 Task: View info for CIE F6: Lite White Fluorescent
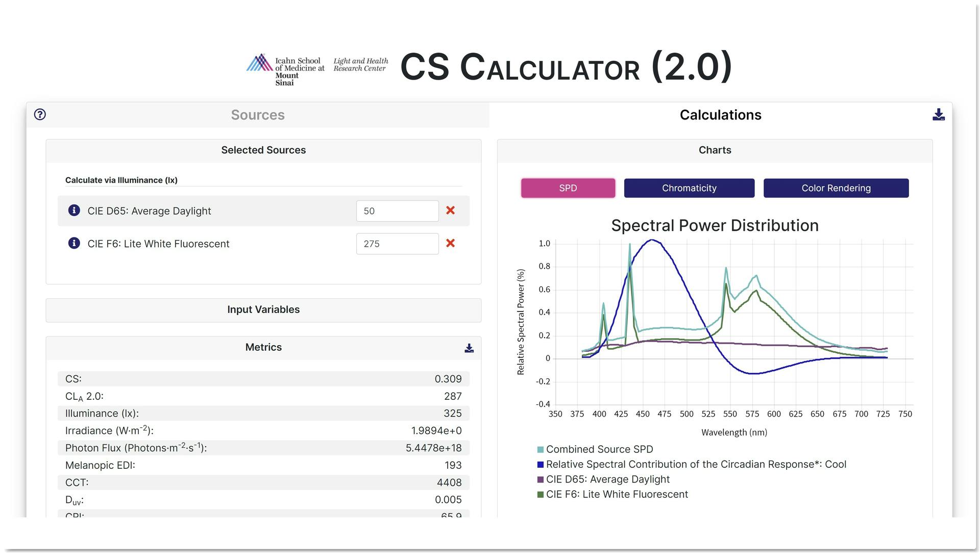point(73,244)
